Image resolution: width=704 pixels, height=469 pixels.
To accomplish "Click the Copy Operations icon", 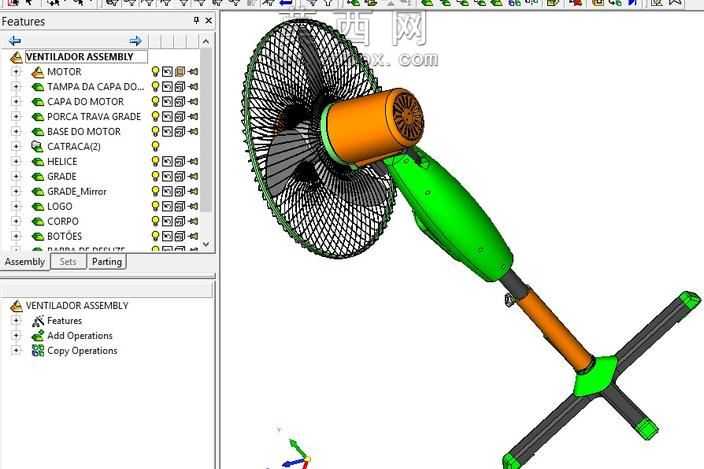I will pyautogui.click(x=38, y=351).
